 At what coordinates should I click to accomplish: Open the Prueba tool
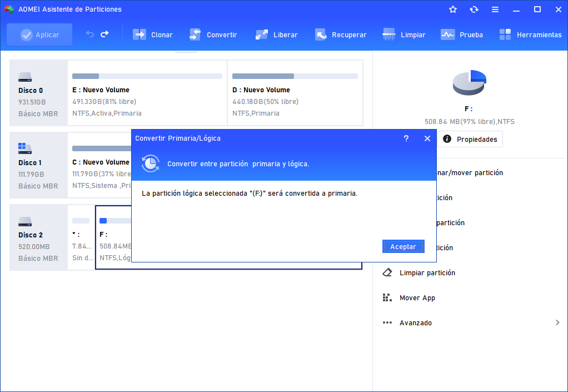(x=462, y=35)
